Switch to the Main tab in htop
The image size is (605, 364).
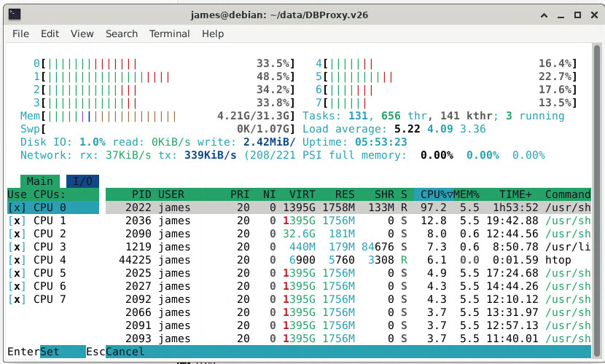click(x=40, y=181)
